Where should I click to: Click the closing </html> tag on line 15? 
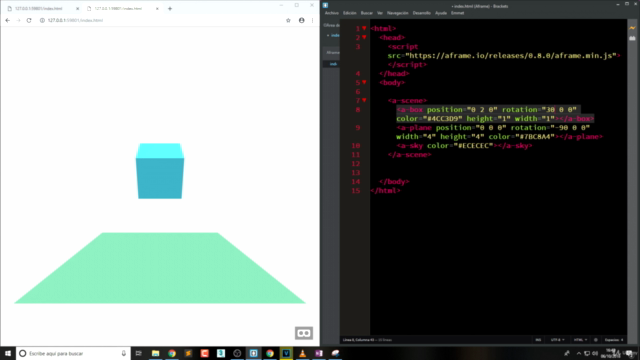385,190
